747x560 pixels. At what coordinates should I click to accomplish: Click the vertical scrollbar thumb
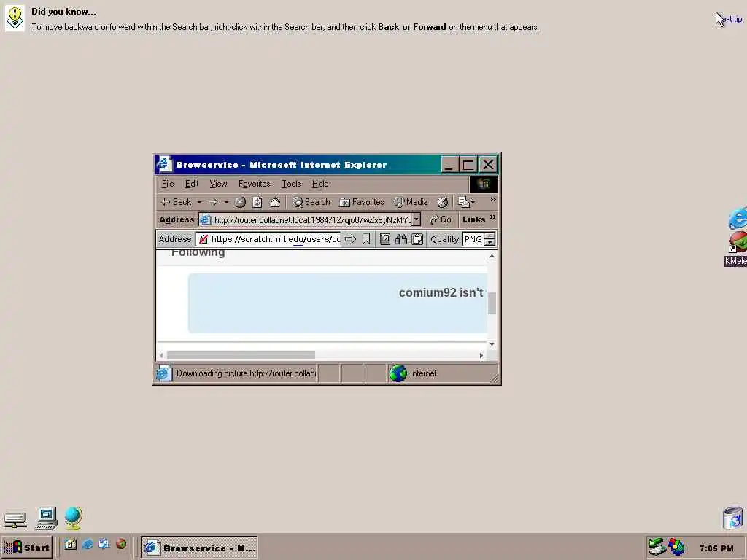(x=492, y=303)
